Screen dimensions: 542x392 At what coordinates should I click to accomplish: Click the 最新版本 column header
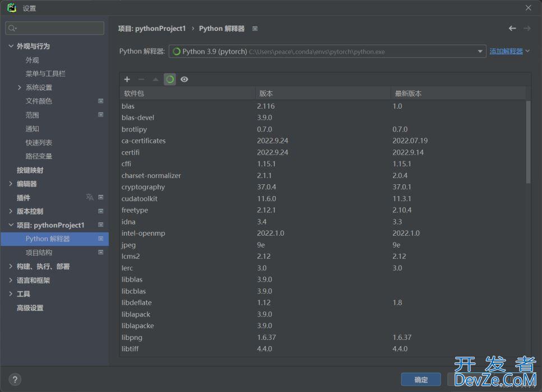458,94
